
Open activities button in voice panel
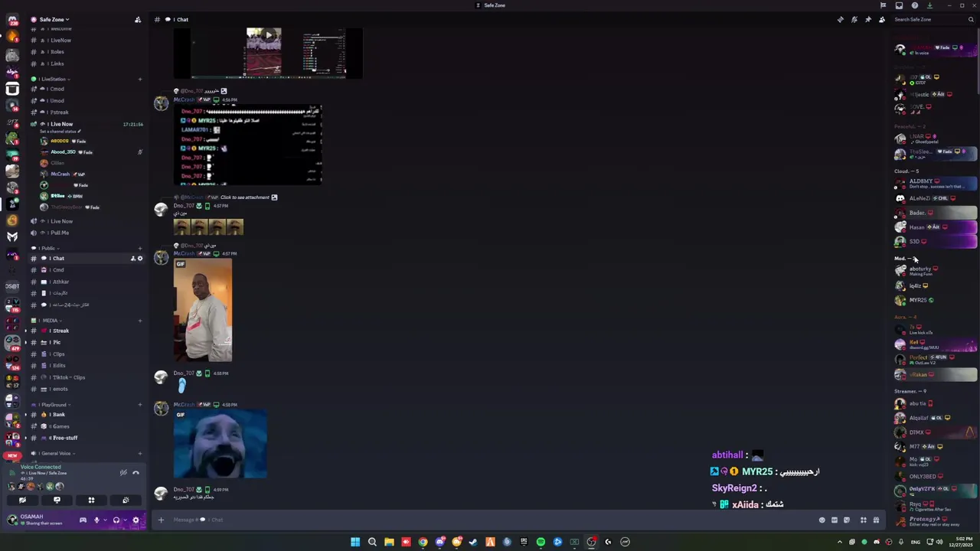(91, 500)
